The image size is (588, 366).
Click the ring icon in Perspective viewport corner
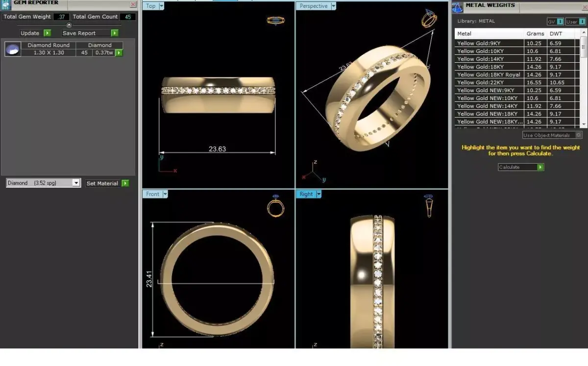429,20
